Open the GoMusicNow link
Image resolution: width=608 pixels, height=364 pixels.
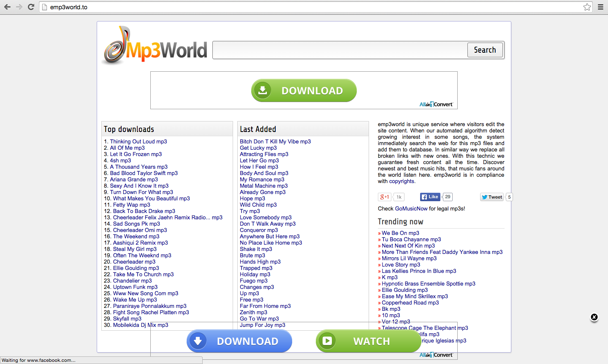click(x=411, y=209)
